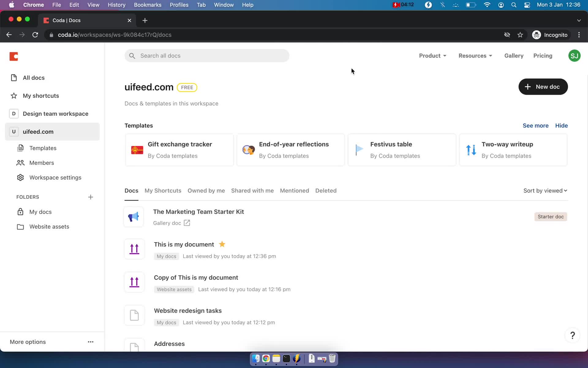Switch to Deleted tab
Viewport: 588px width, 368px height.
326,191
